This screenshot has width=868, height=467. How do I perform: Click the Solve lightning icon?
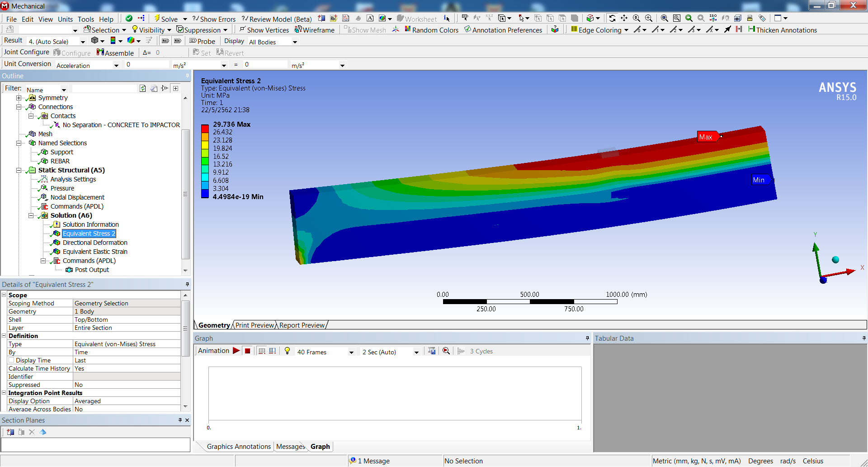pos(157,18)
